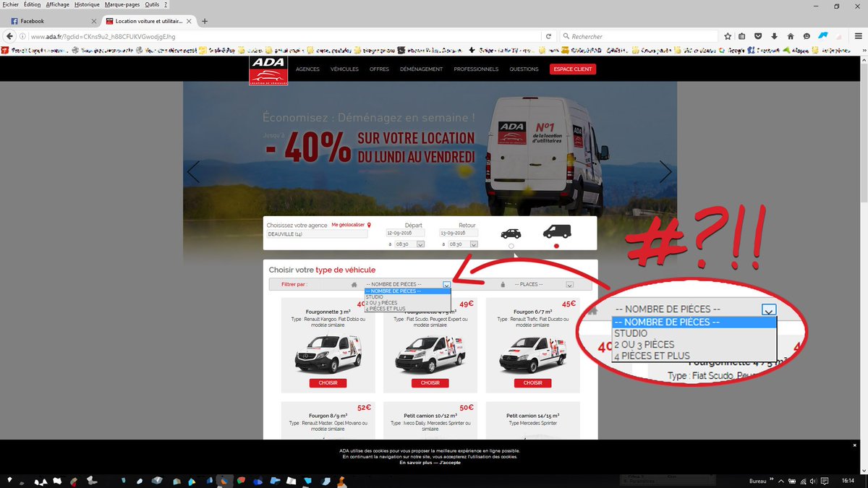Save page to Pocket using the Pocket icon
868x488 pixels.
click(x=759, y=36)
